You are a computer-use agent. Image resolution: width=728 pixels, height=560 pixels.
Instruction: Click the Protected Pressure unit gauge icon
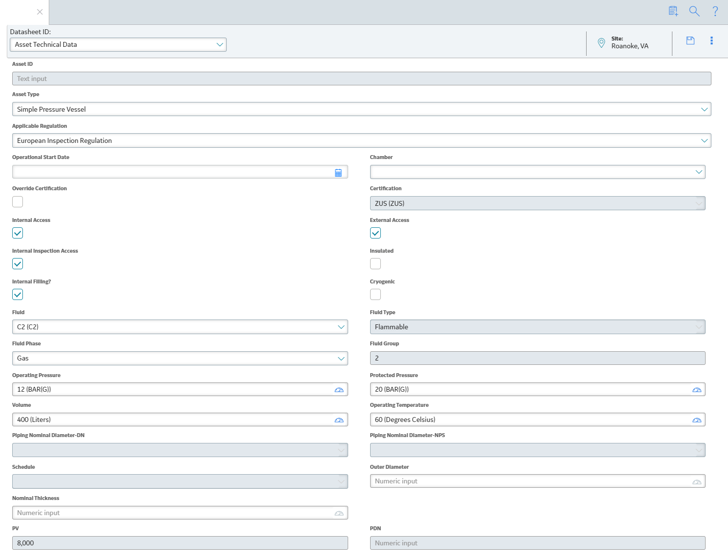click(x=697, y=390)
